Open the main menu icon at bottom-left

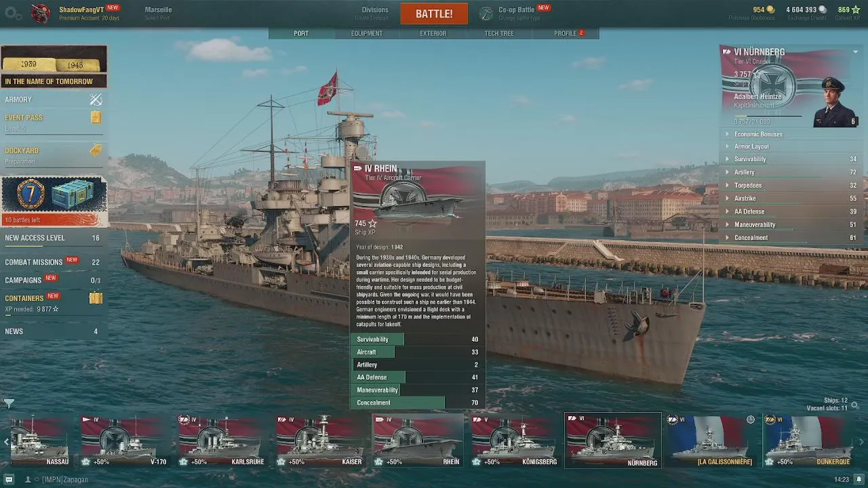pyautogui.click(x=9, y=479)
